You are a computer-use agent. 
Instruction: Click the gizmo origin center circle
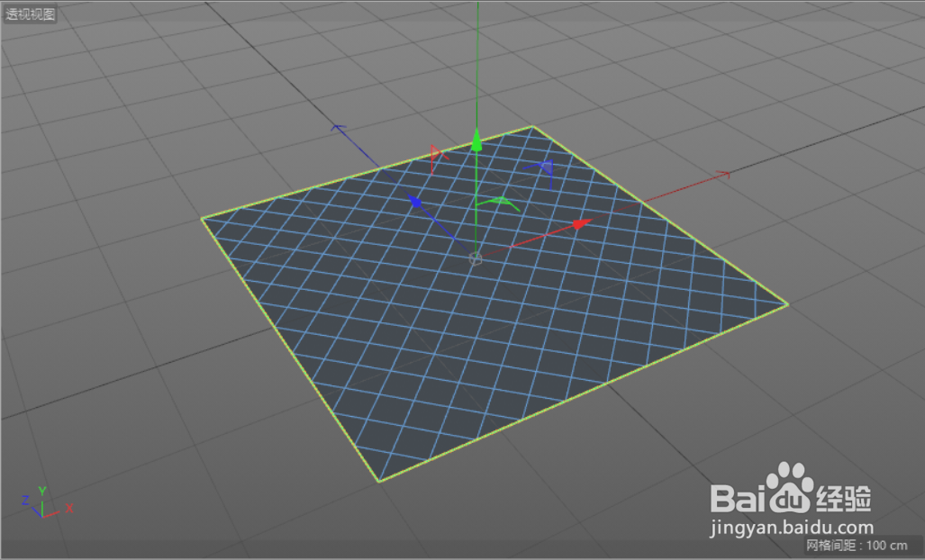476,258
